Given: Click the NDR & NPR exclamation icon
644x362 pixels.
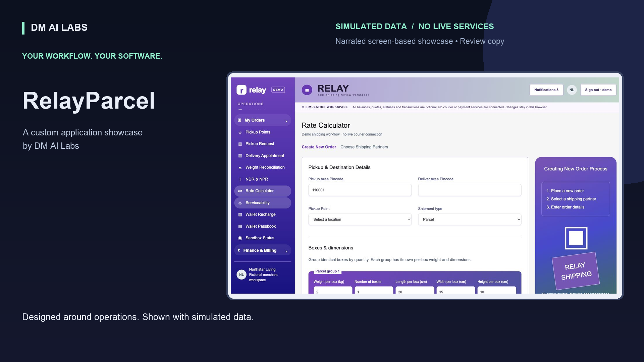Looking at the screenshot, I should [240, 179].
